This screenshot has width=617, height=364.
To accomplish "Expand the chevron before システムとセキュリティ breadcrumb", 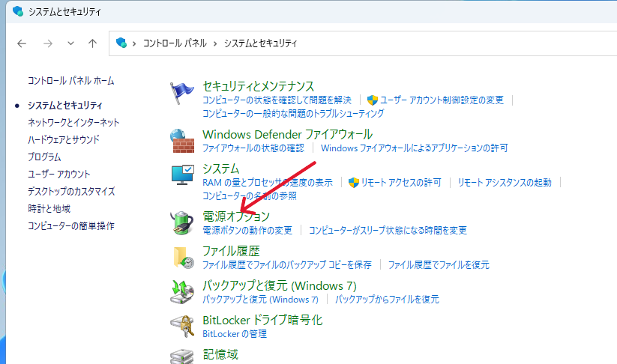I will coord(216,43).
